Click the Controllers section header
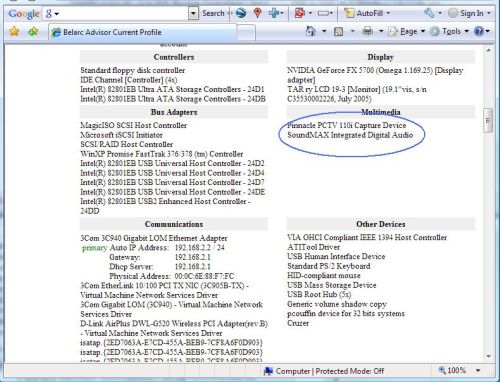This screenshot has width=500, height=382. click(x=174, y=57)
